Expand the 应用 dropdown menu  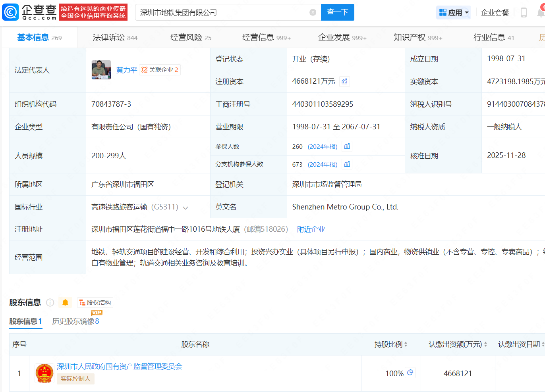pos(454,13)
